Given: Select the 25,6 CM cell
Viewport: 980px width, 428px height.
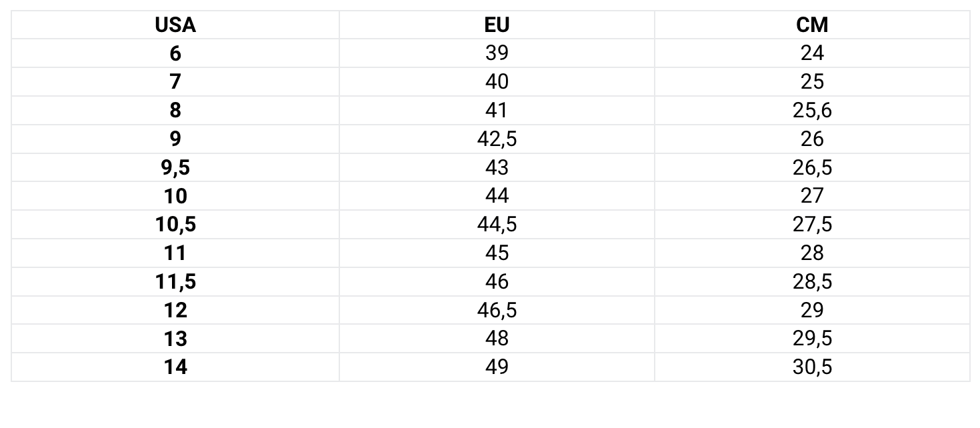Looking at the screenshot, I should click(x=812, y=110).
